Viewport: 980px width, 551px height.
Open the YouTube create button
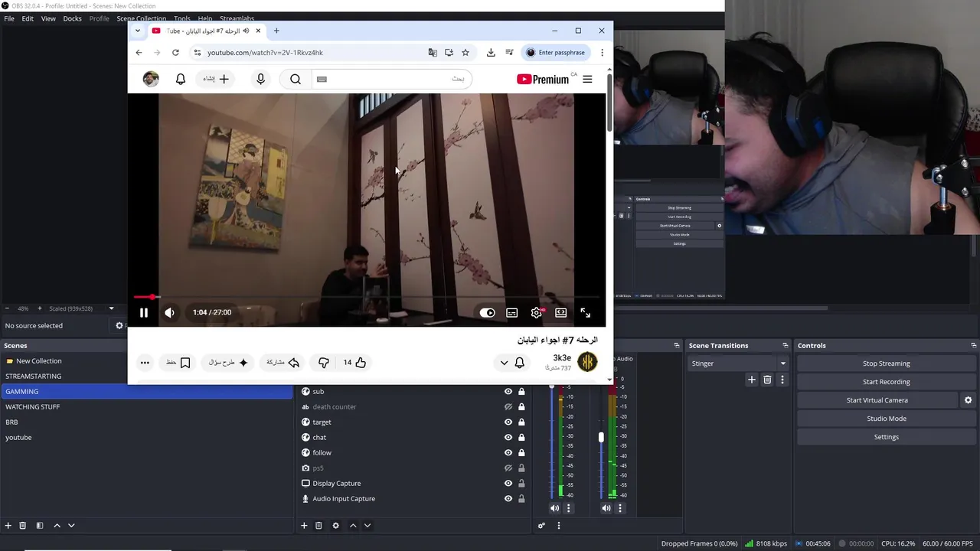[216, 79]
